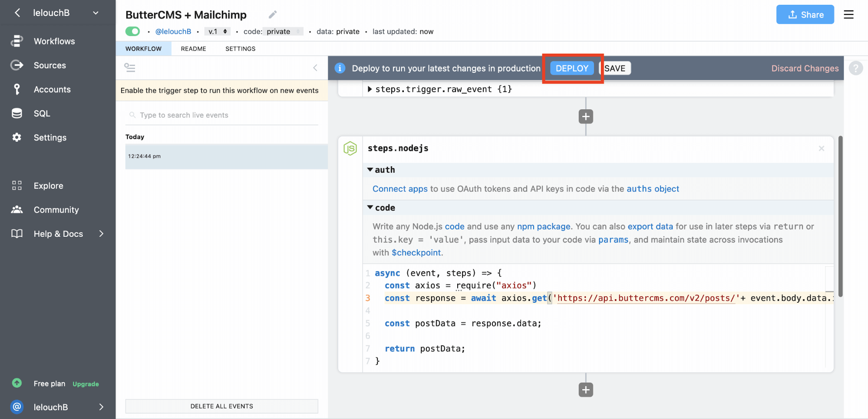The image size is (868, 419).
Task: Open the SQL database section
Action: [x=42, y=114]
